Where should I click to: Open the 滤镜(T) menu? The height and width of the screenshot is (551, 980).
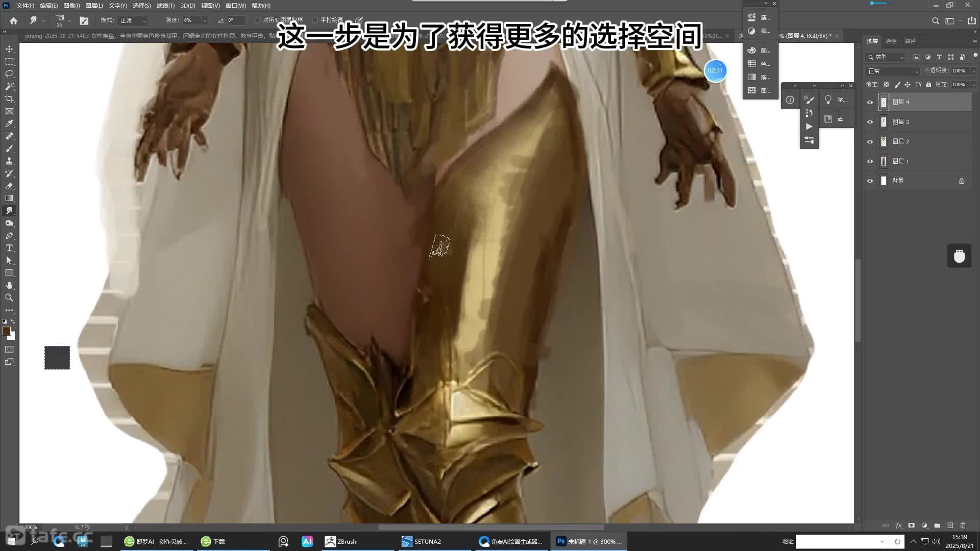tap(165, 6)
